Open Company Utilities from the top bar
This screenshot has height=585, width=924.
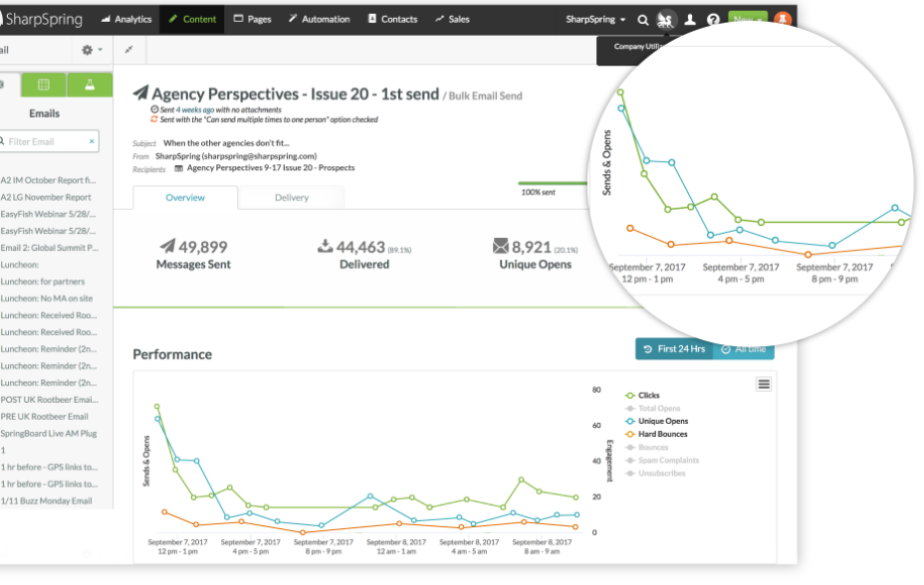pos(665,18)
